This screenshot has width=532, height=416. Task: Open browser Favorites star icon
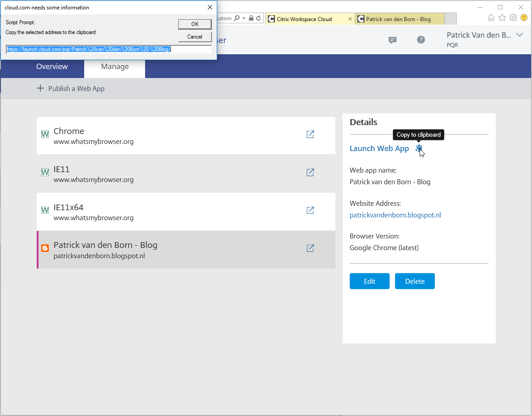coord(502,17)
